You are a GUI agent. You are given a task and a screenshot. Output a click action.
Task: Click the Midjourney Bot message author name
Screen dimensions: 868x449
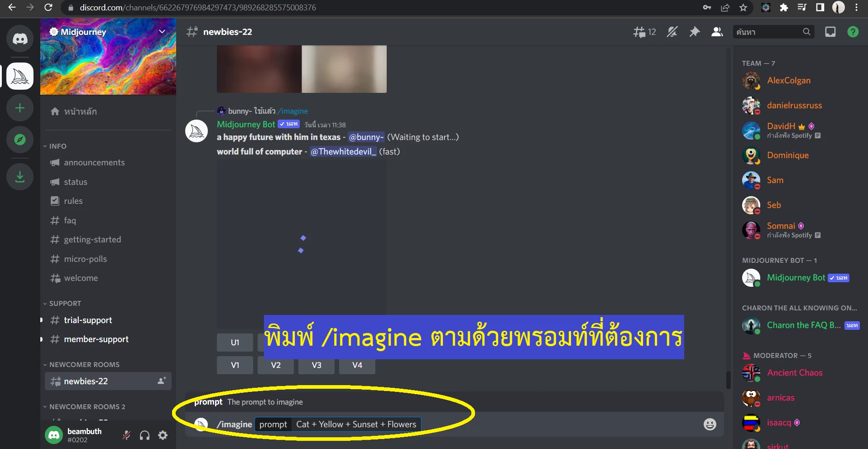click(246, 124)
